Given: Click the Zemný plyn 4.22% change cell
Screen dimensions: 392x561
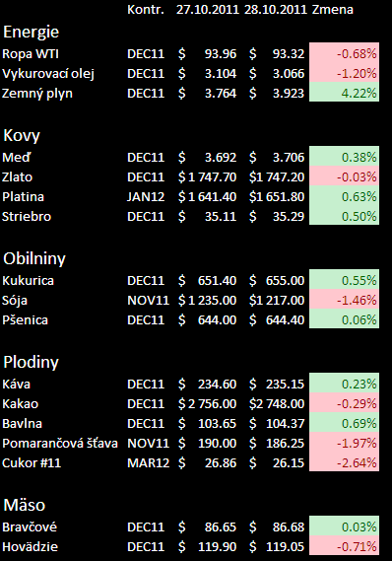Looking at the screenshot, I should coord(344,92).
